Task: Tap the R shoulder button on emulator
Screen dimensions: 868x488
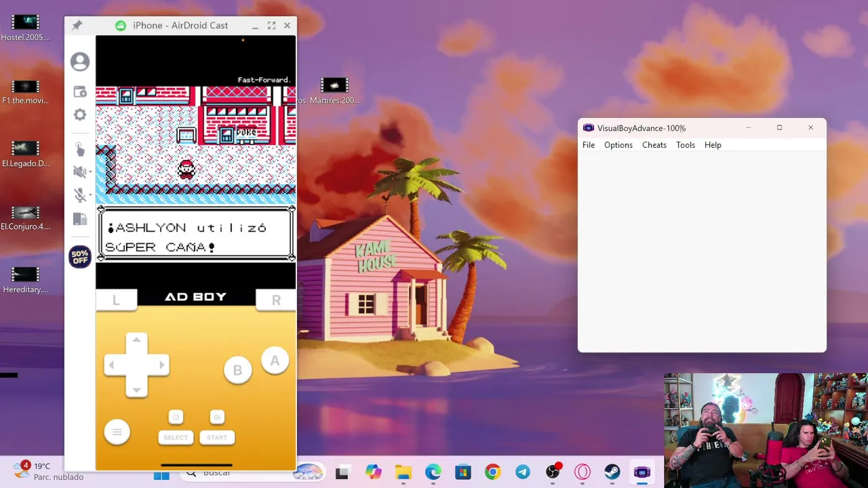Action: [x=276, y=300]
